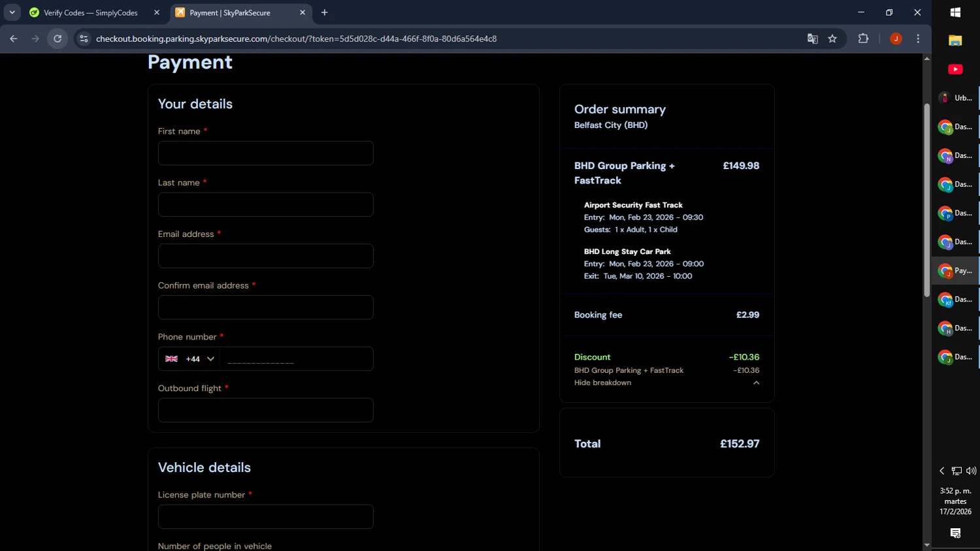The width and height of the screenshot is (980, 551).
Task: Click the phone number input
Action: 297,359
